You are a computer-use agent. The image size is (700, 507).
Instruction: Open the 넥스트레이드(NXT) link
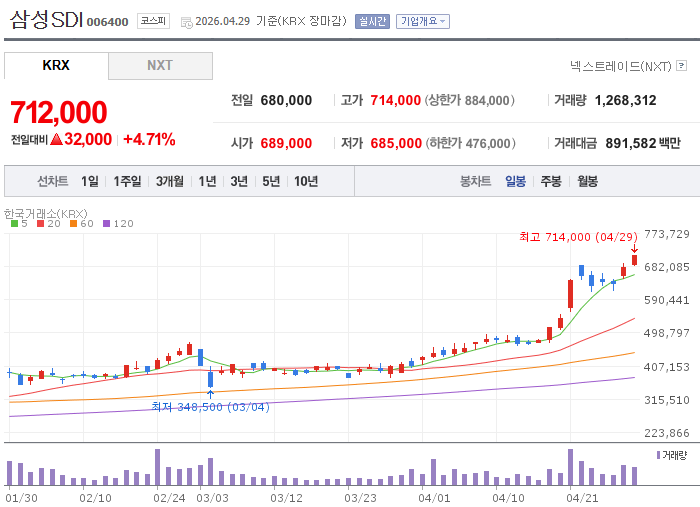(621, 66)
